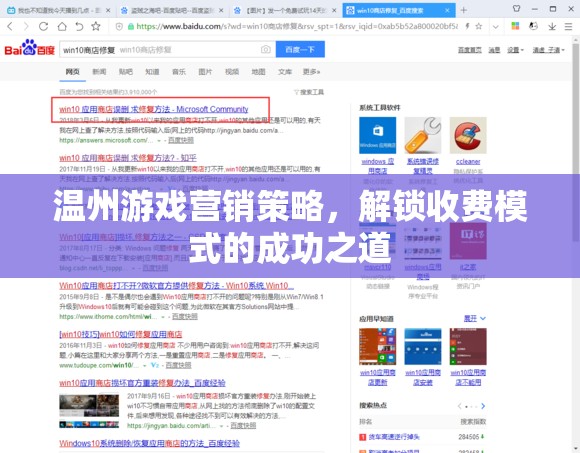
Task: Select the 知道 search category
Action: click(152, 72)
